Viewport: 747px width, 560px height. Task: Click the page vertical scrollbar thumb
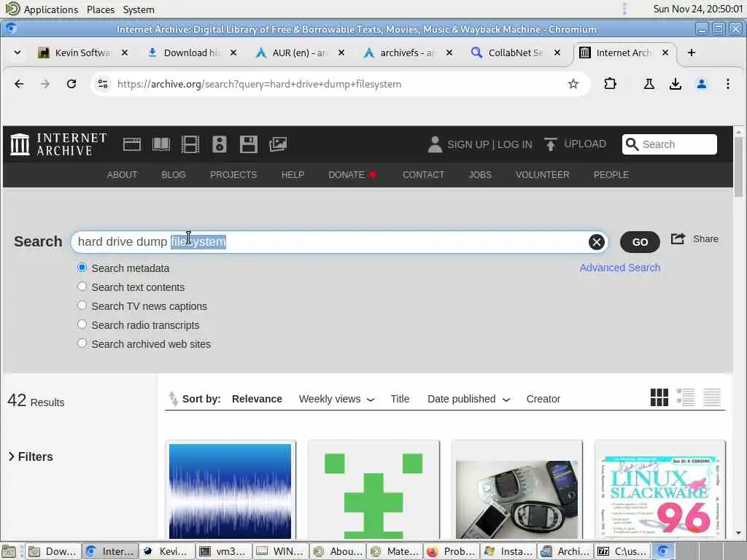click(738, 166)
